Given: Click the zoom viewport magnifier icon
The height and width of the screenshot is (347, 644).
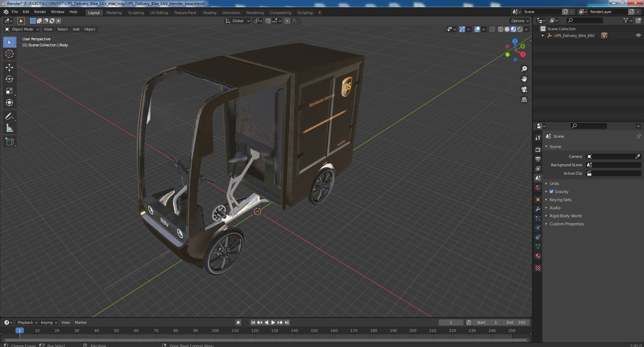Looking at the screenshot, I should [524, 69].
